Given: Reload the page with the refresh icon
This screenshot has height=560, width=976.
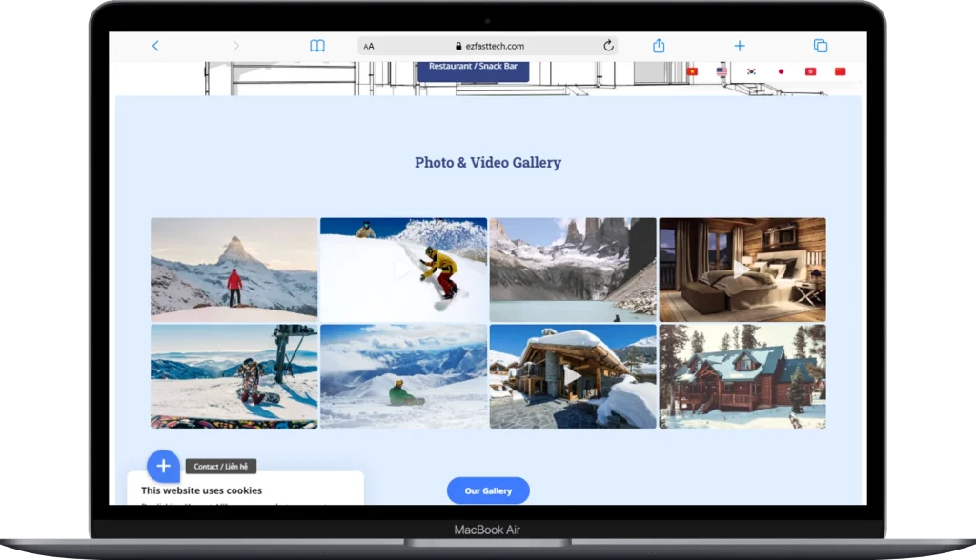Looking at the screenshot, I should 609,46.
